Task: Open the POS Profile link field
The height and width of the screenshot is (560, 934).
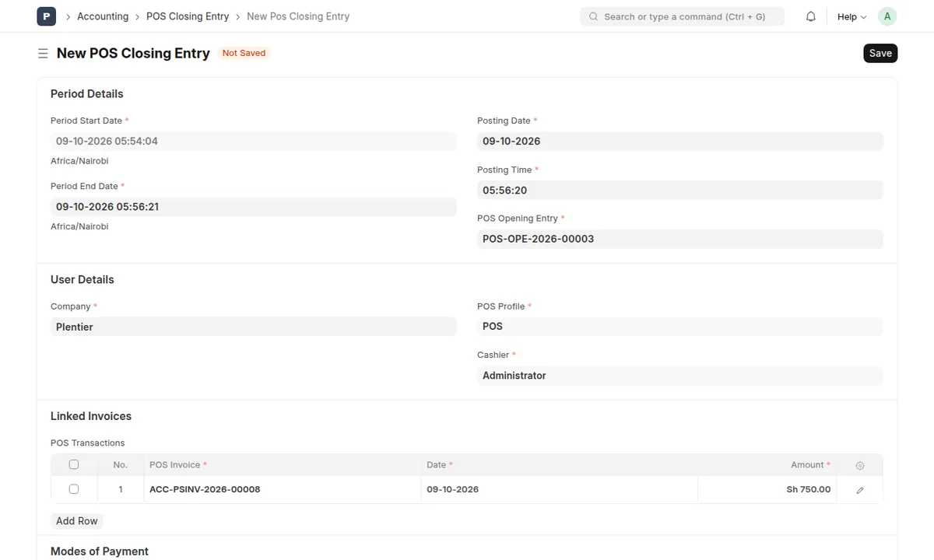Action: click(679, 327)
